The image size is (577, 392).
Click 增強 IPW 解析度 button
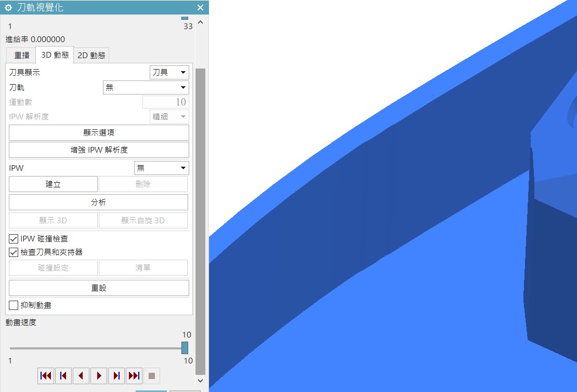click(x=99, y=150)
